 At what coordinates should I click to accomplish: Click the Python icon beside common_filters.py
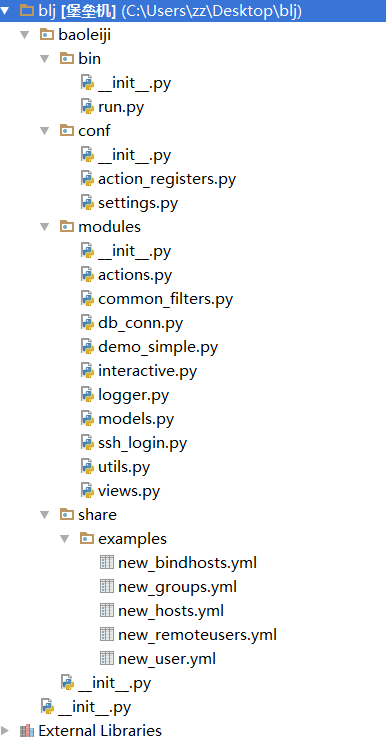(87, 299)
